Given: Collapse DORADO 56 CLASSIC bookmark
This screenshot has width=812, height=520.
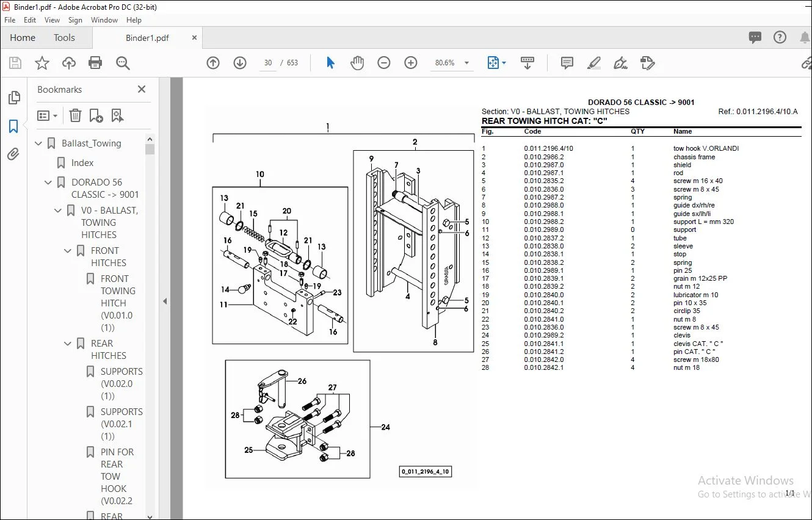Looking at the screenshot, I should coord(48,182).
